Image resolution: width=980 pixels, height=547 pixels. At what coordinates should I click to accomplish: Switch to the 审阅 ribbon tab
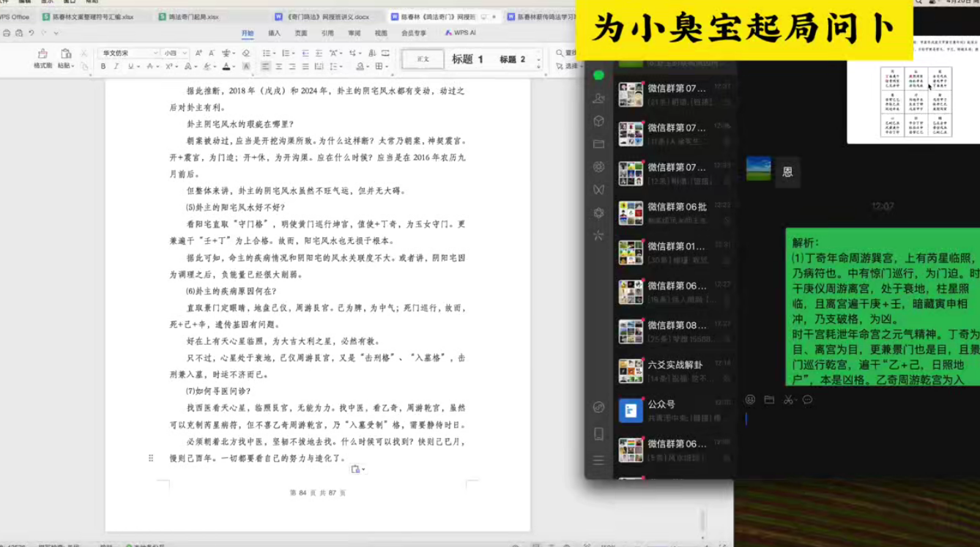pos(354,33)
